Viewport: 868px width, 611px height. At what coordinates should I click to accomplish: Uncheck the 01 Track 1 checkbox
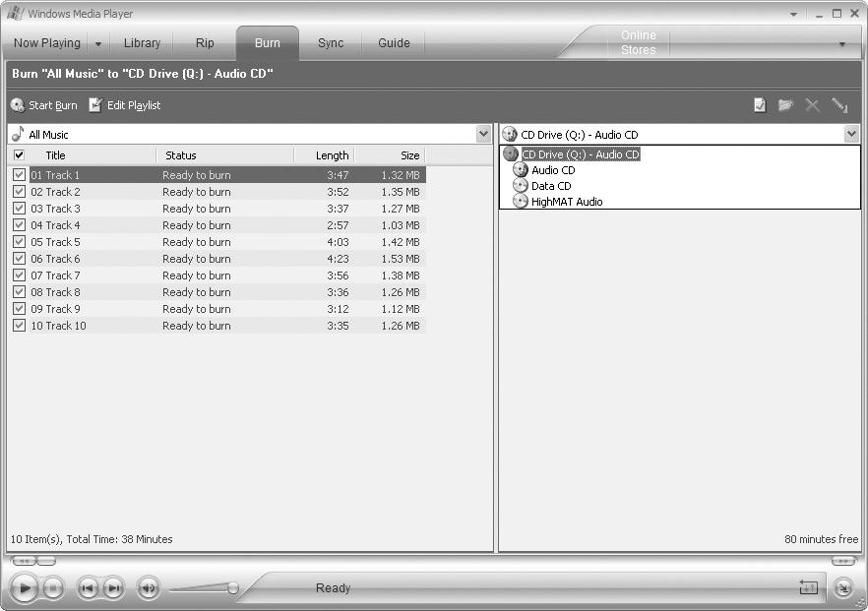coord(19,175)
